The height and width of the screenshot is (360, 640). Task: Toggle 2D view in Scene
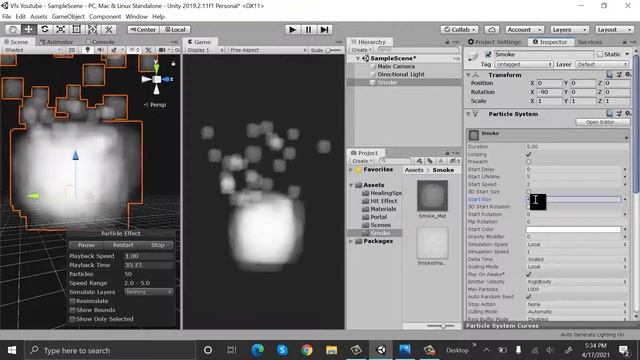71,50
